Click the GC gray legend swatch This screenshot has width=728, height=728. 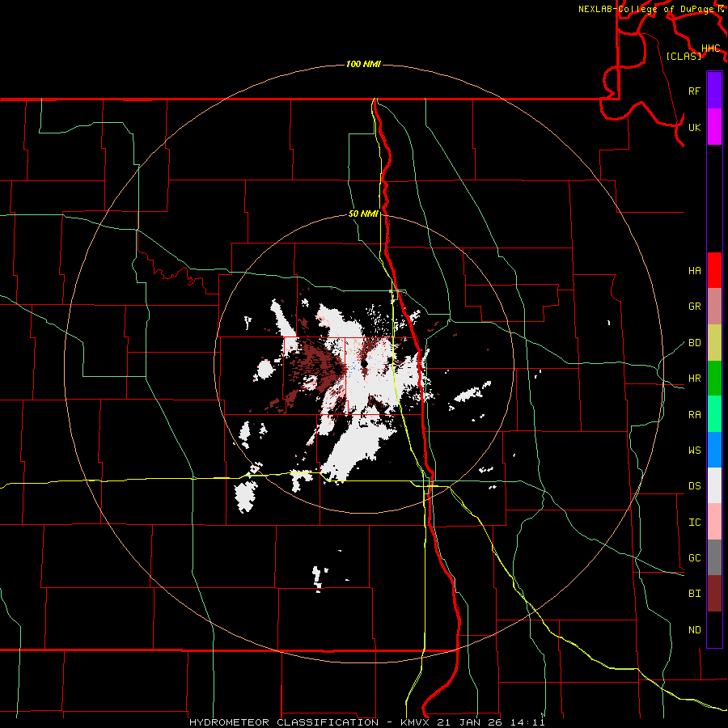tap(714, 557)
